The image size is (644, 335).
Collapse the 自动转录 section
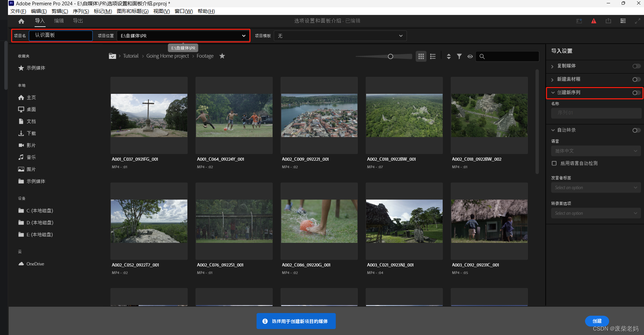pos(553,130)
